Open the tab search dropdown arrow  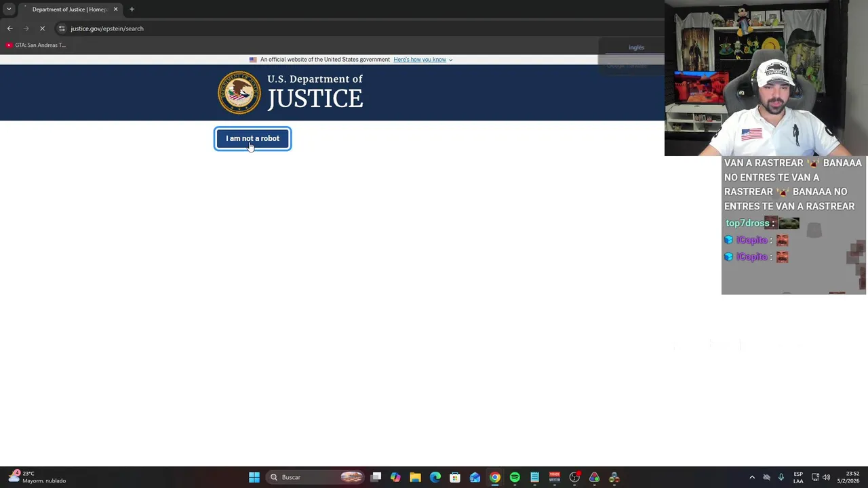(9, 9)
